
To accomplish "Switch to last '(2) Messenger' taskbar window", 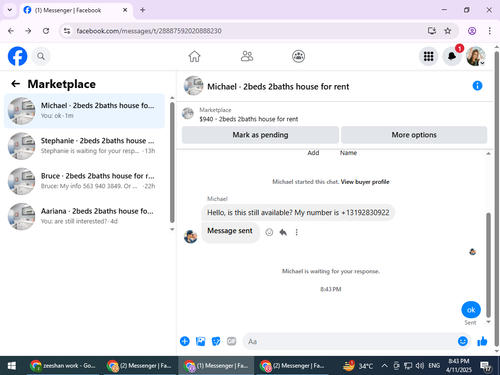I will coord(293,366).
